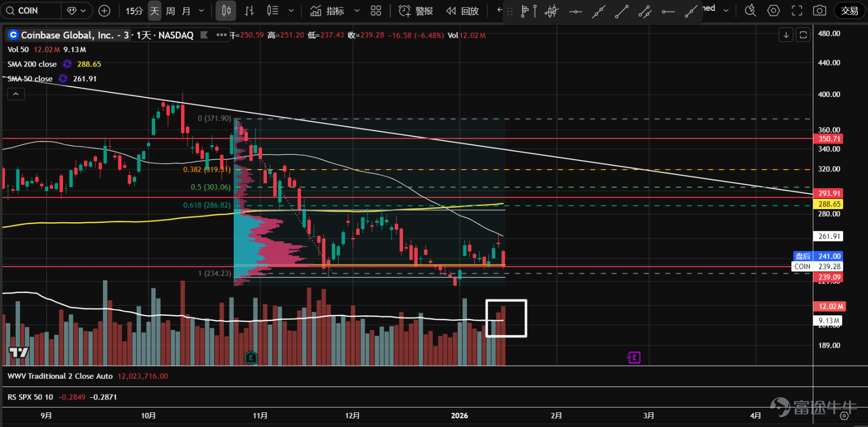Click the 交易 trade button
The width and height of the screenshot is (868, 427).
[x=850, y=10]
